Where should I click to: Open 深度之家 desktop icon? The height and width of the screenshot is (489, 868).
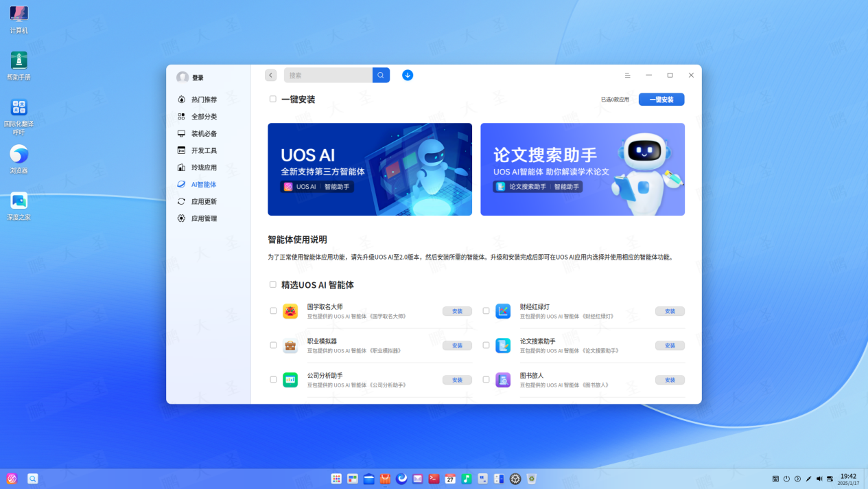coord(19,206)
